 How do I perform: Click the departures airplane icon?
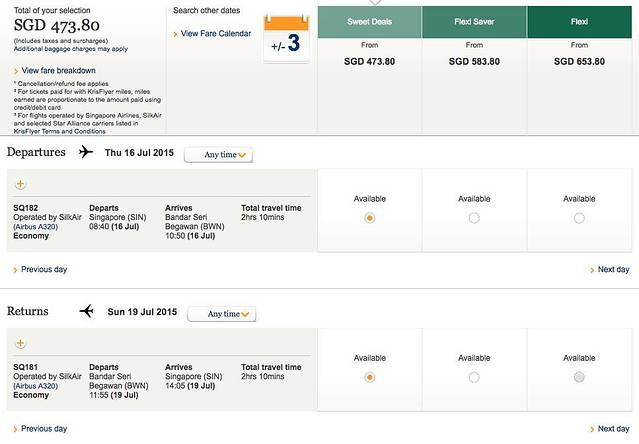(x=86, y=153)
